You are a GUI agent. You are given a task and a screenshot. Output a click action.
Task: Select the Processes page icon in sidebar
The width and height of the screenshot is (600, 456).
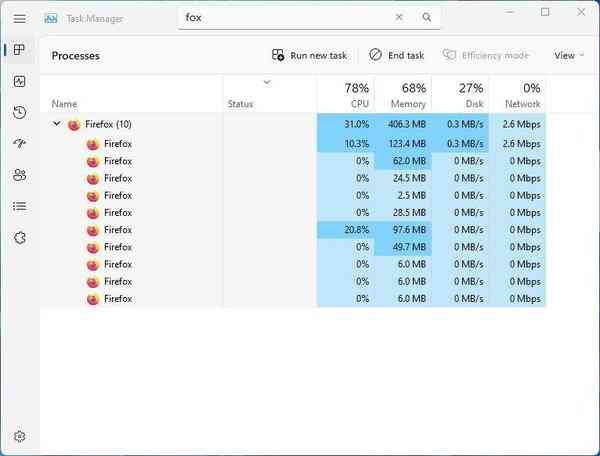pos(19,49)
